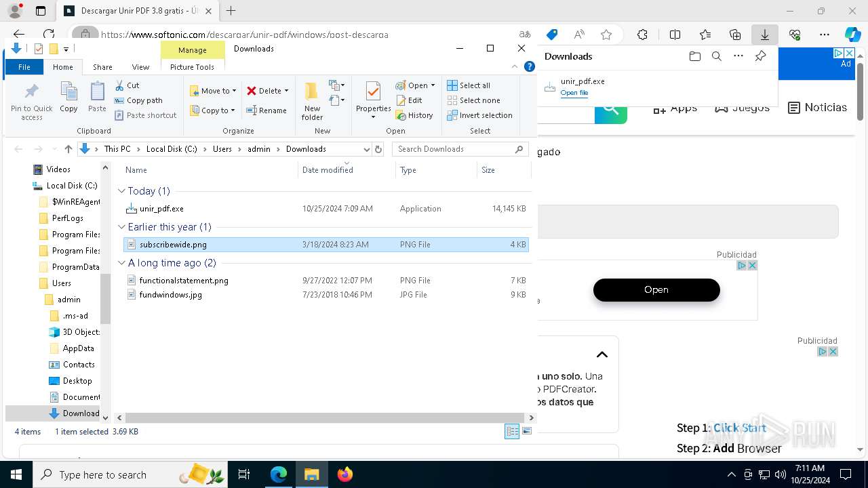Expand the Open button dropdown arrow
This screenshot has width=868, height=488.
433,85
